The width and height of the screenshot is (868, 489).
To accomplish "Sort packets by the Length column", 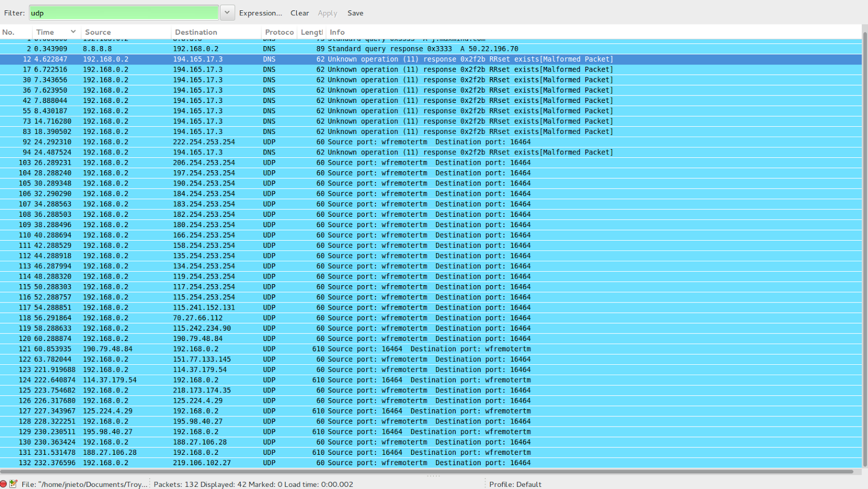I will click(311, 32).
